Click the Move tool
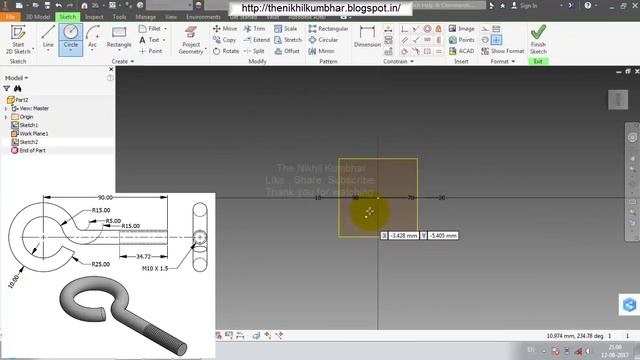The width and height of the screenshot is (640, 360). coord(225,29)
